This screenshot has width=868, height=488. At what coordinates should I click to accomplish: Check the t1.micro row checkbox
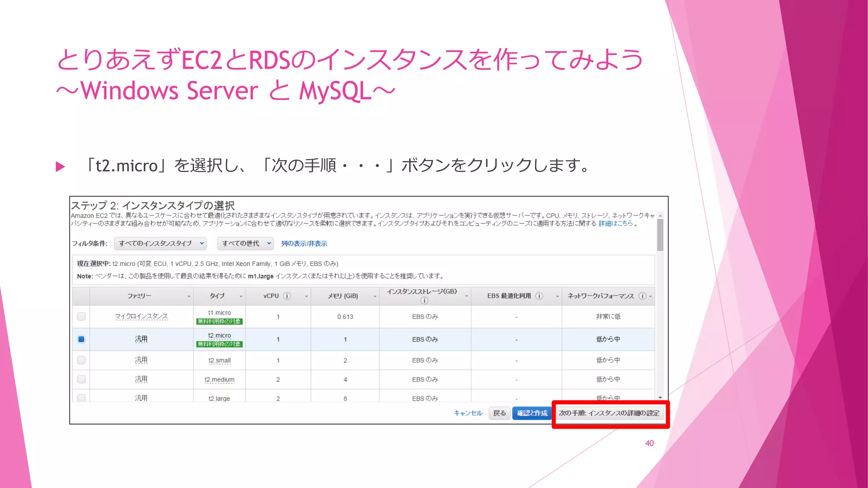pyautogui.click(x=81, y=316)
